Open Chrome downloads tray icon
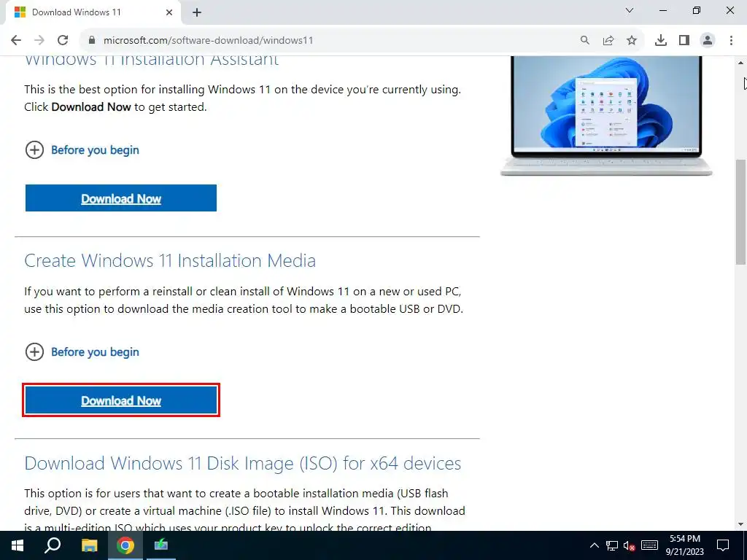The height and width of the screenshot is (560, 747). (x=661, y=40)
